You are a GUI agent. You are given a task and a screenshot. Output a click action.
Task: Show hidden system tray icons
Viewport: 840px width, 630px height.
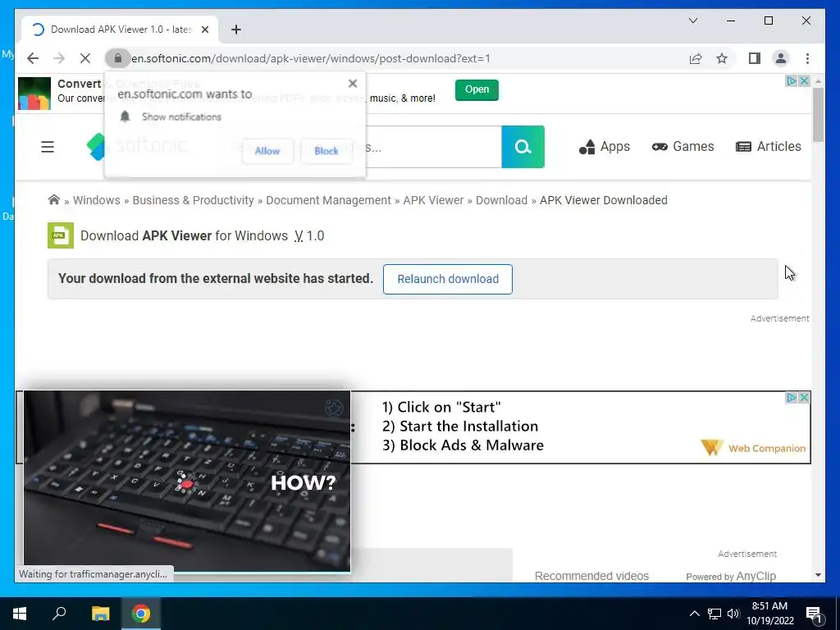click(x=694, y=614)
